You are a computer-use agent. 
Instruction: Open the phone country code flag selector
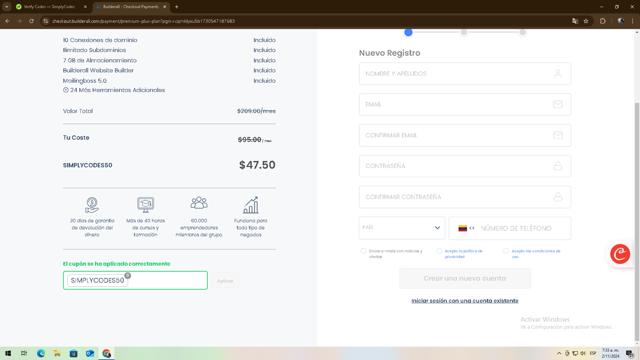[466, 228]
